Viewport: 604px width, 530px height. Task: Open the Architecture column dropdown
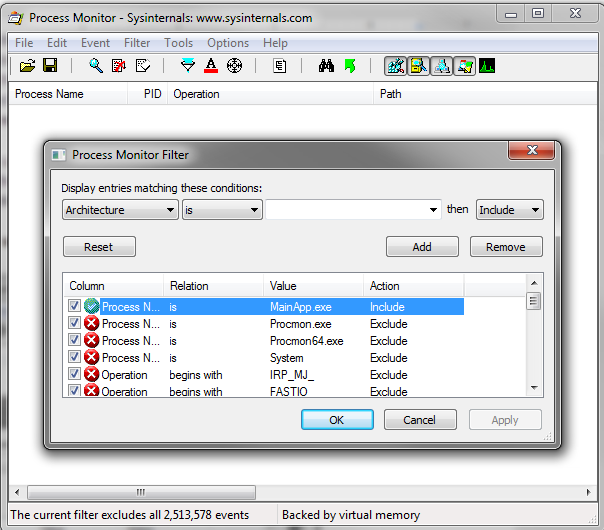[120, 210]
